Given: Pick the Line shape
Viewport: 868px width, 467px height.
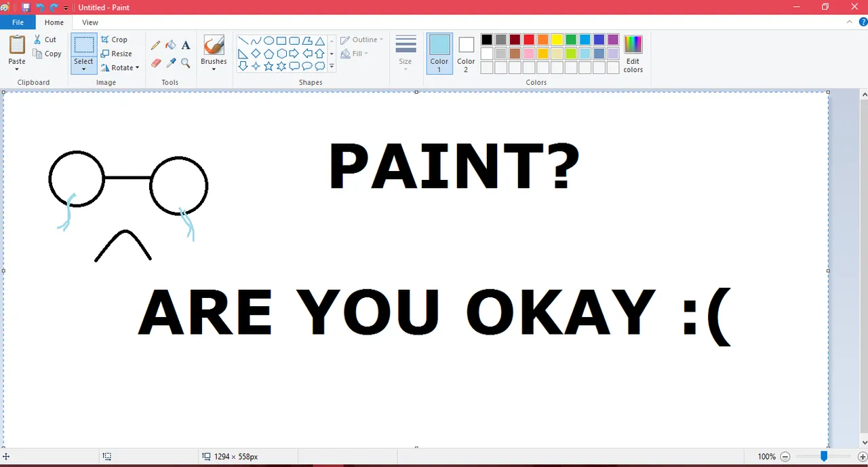Looking at the screenshot, I should (243, 41).
